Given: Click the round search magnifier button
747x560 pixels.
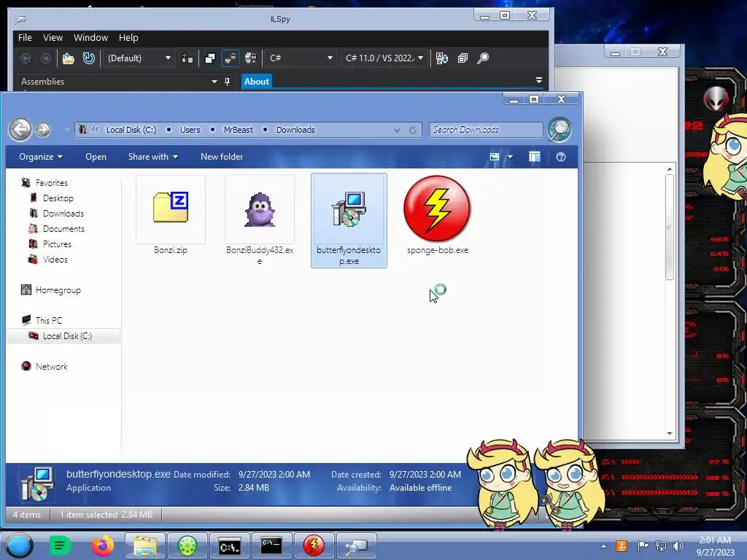Looking at the screenshot, I should (560, 130).
